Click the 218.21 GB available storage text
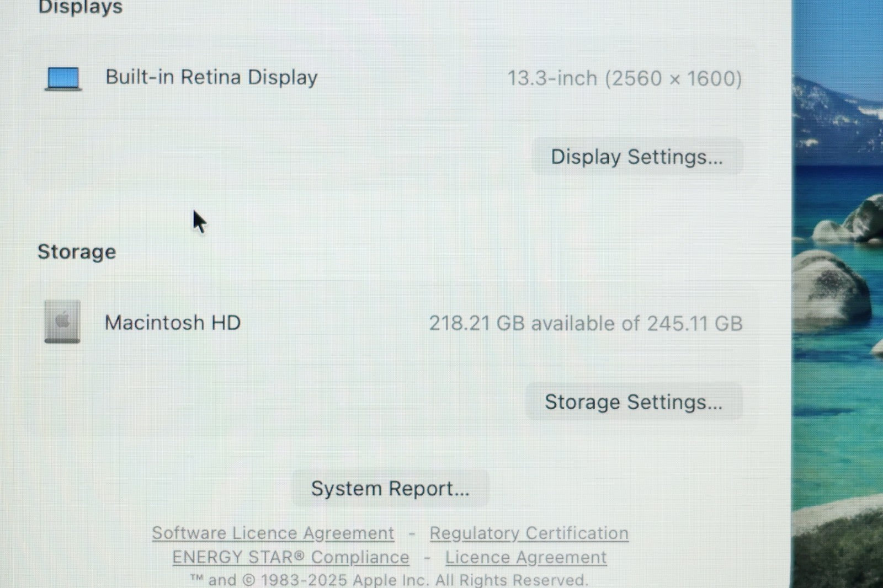Viewport: 883px width, 588px height. [x=586, y=323]
